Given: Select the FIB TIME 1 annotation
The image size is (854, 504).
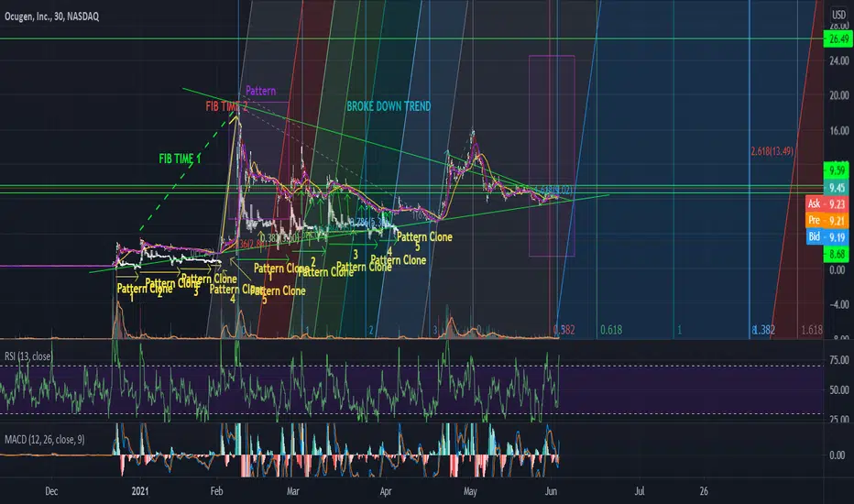Looking at the screenshot, I should (x=180, y=159).
